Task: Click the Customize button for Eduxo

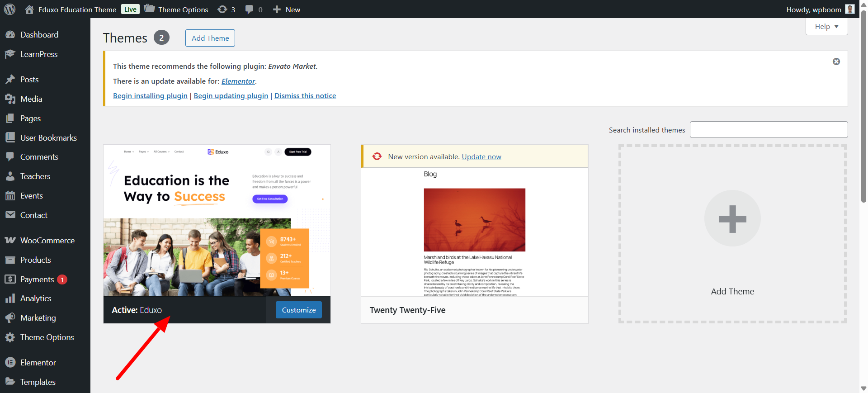Action: (x=299, y=310)
